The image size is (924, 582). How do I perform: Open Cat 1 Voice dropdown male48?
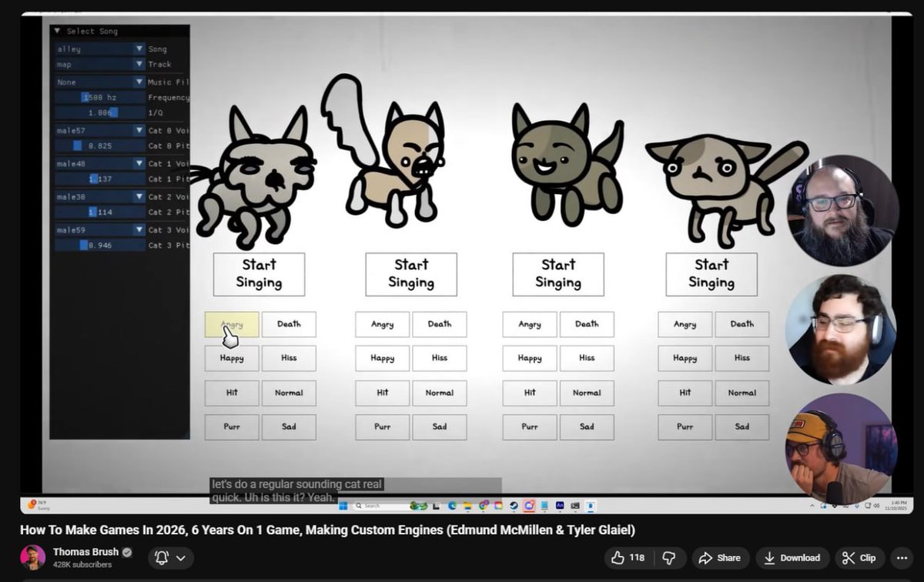[x=99, y=164]
